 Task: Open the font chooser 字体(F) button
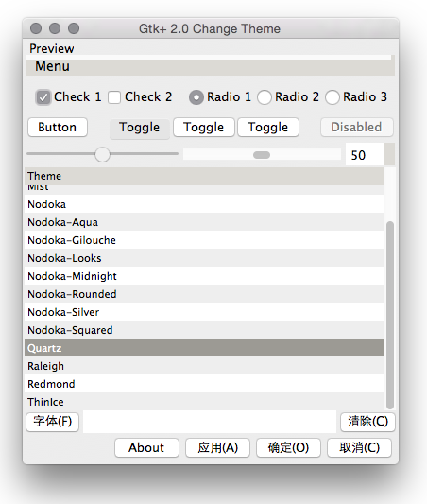point(53,422)
